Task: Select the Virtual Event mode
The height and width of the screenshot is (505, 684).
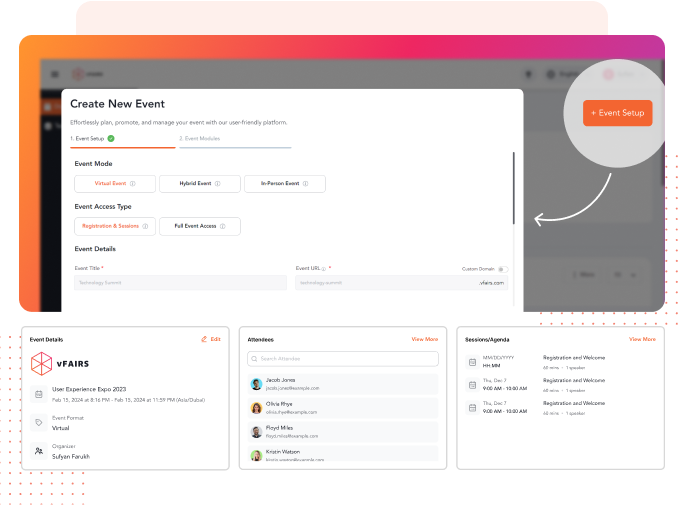Action: point(115,184)
